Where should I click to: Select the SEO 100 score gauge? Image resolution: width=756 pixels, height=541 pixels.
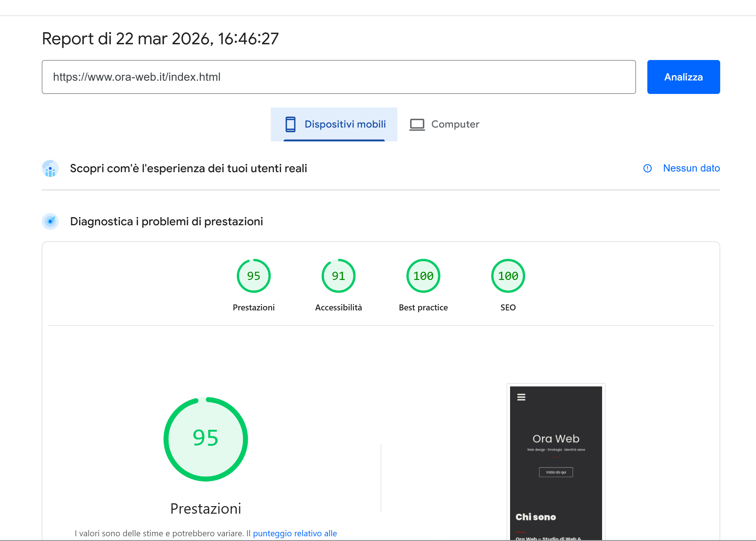(508, 276)
